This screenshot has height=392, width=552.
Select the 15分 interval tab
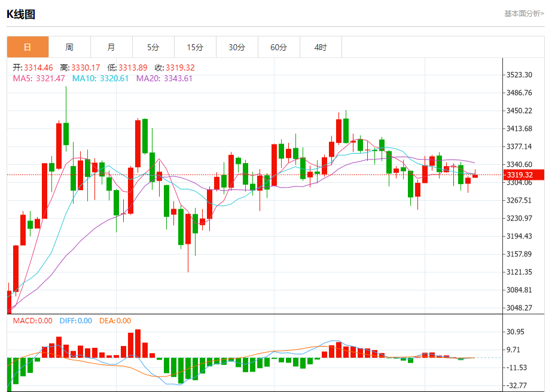click(x=195, y=47)
